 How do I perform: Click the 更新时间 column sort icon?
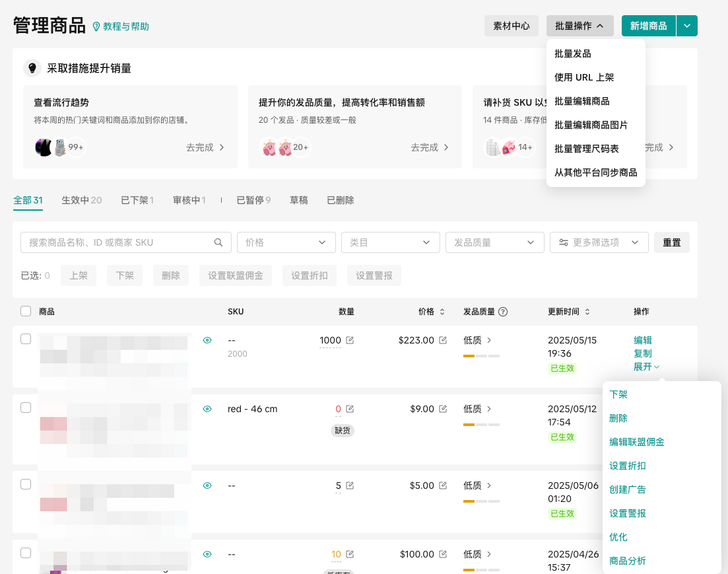[587, 312]
